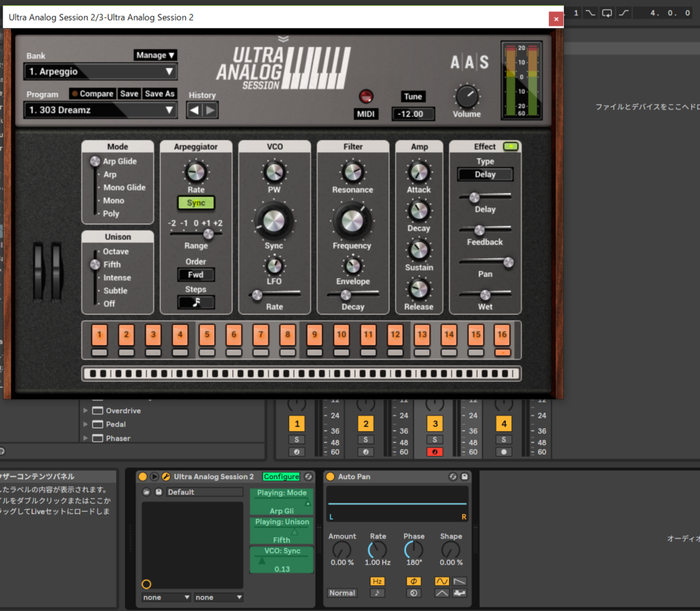The image size is (700, 611).
Task: Expand the Pedal folder in browser
Action: pos(86,424)
